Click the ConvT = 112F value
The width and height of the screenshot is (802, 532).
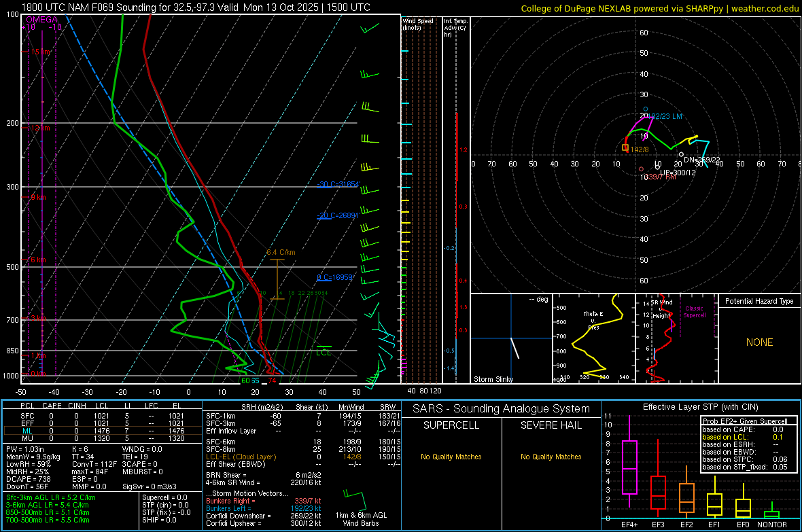point(94,464)
